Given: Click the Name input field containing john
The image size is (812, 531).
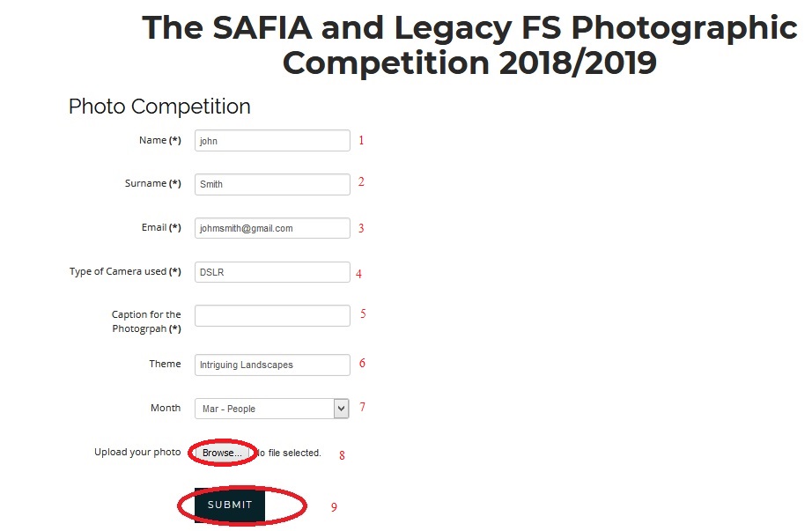Looking at the screenshot, I should coord(272,141).
